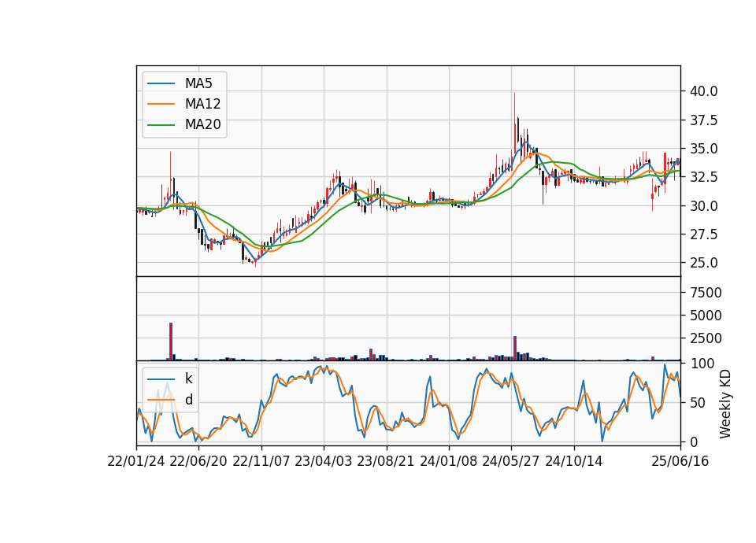The image size is (756, 543).
Task: Click the 32.5 price axis label
Action: pyautogui.click(x=704, y=177)
